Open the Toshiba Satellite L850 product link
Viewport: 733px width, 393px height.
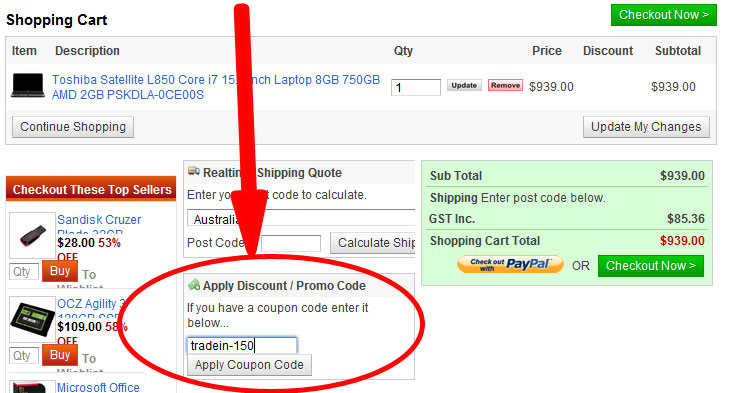(216, 87)
